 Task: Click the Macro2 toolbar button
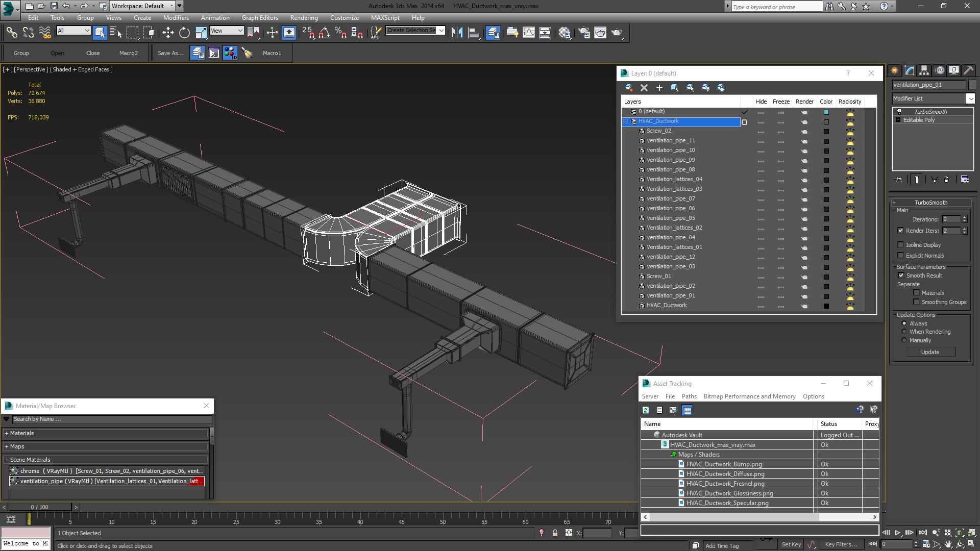coord(129,53)
